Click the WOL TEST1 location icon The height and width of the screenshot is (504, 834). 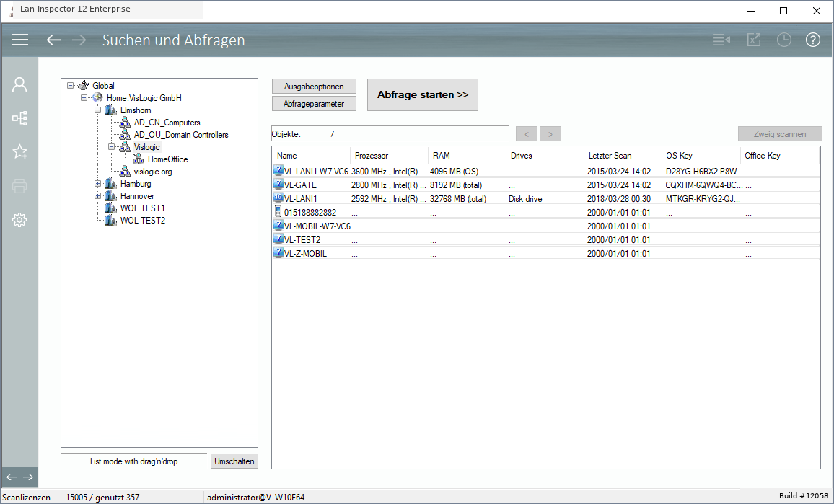[110, 208]
